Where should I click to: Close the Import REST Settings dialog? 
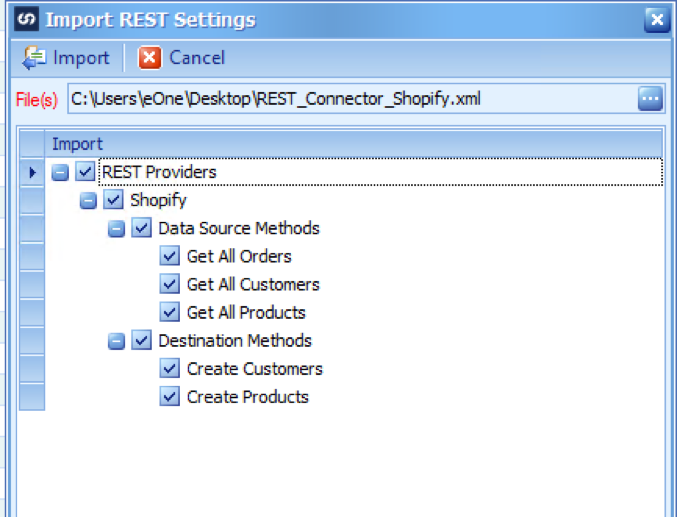pos(657,19)
